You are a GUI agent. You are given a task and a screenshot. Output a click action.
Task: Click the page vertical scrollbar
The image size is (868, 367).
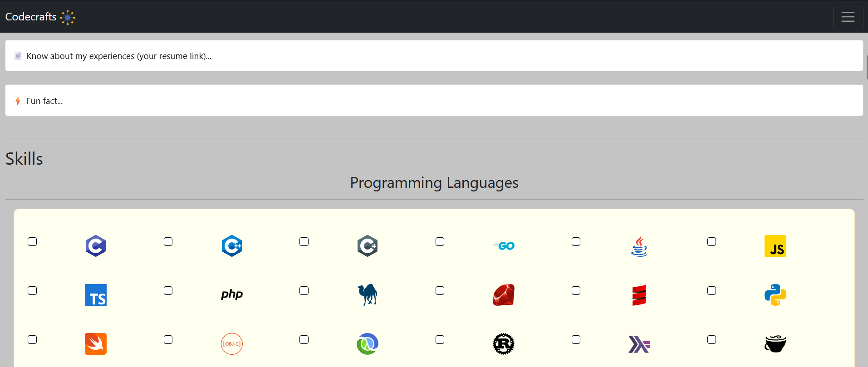[867, 67]
